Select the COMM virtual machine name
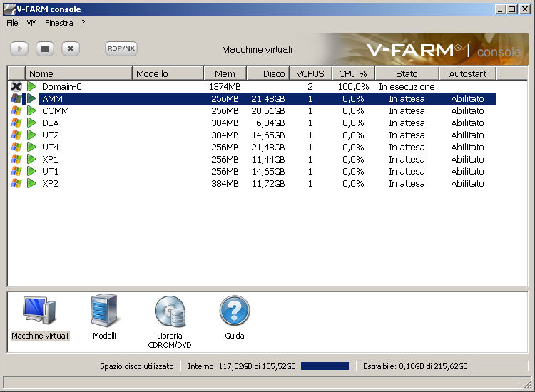Viewport: 535px width, 392px height. click(55, 110)
